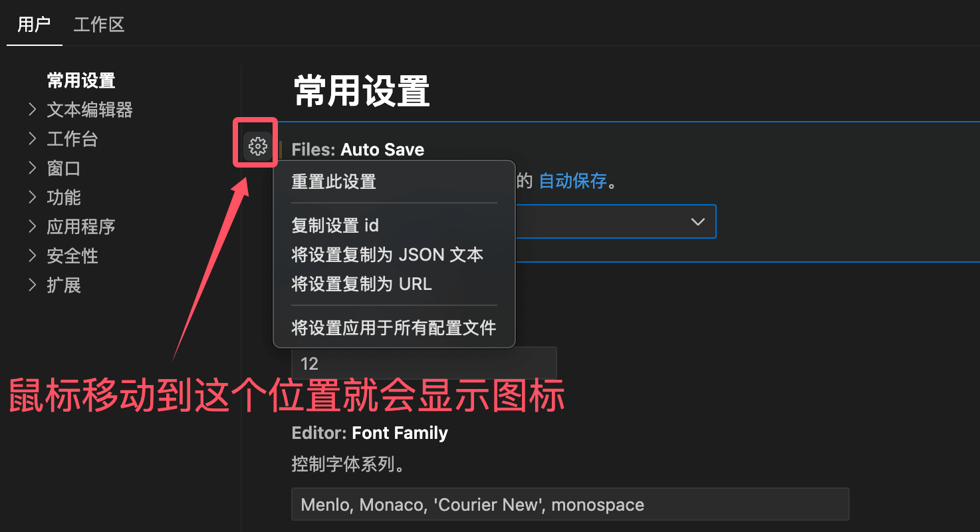Expand the 工作台 chevron arrow
Viewport: 980px width, 532px height.
point(32,139)
